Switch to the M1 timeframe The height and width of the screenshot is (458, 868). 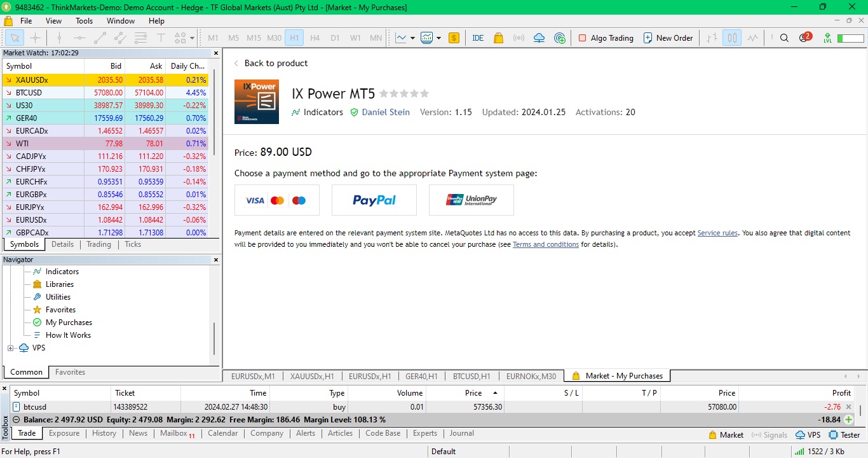click(x=214, y=38)
